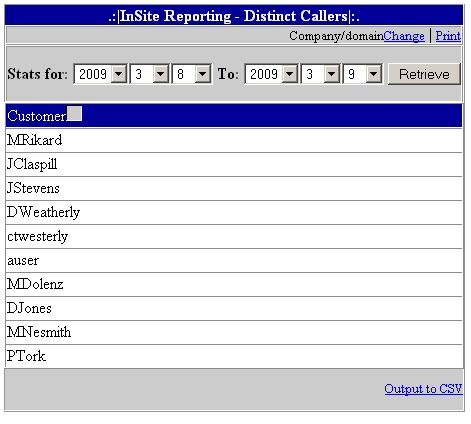Select the MDolenz customer row
Screen dimensions: 471x424
[x=234, y=284]
